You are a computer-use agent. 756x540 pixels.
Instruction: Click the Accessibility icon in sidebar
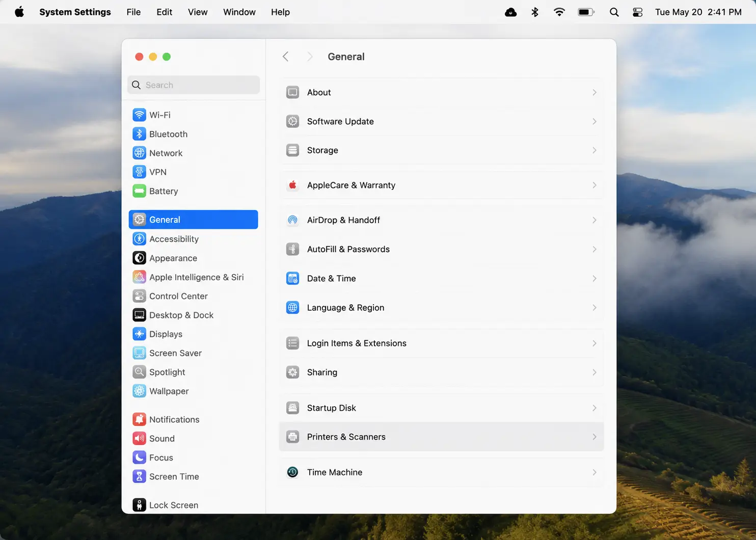[139, 239]
